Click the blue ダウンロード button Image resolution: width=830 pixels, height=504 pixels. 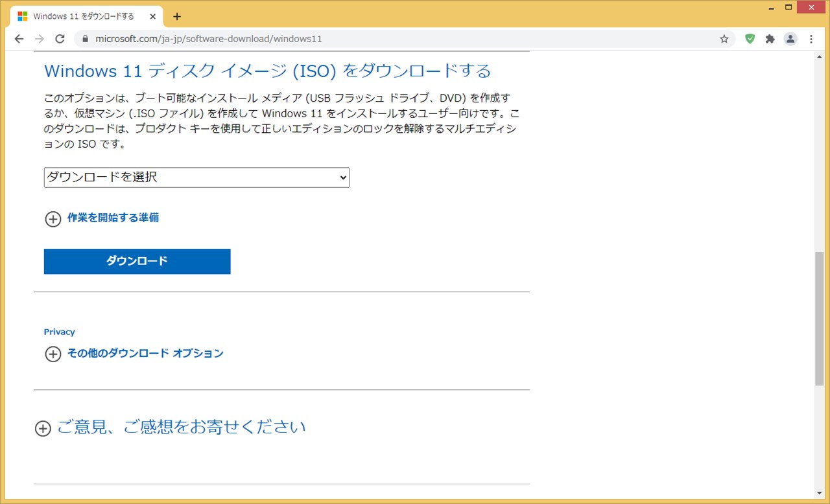tap(137, 261)
